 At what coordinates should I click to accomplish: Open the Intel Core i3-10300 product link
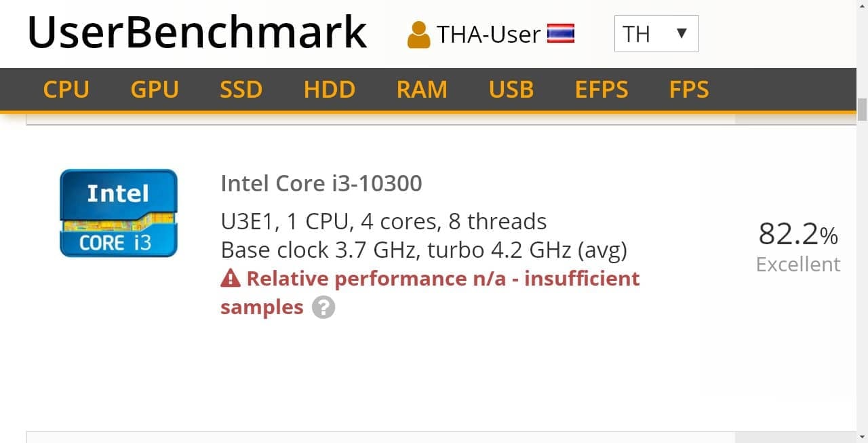pos(321,183)
